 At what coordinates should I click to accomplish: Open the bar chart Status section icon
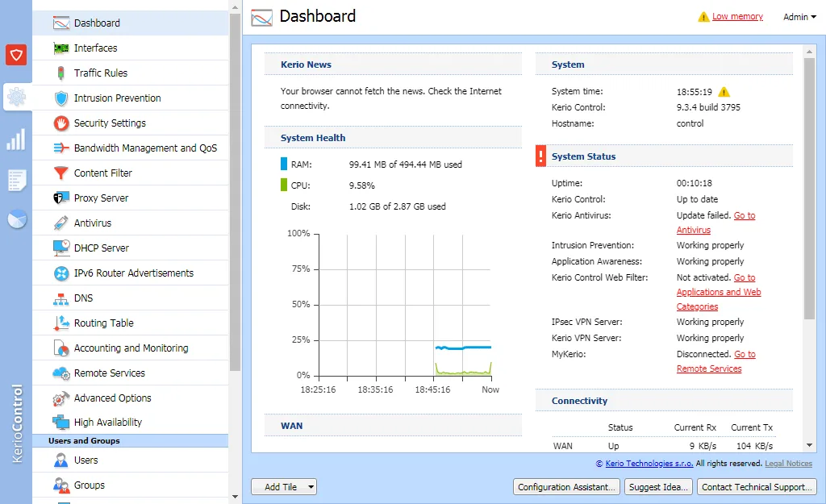coord(16,139)
